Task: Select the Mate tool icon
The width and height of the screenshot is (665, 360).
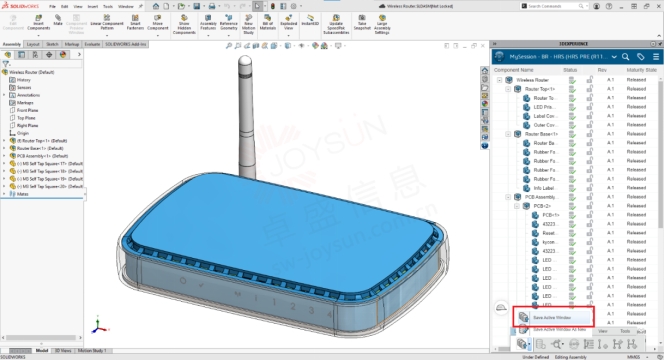Action: point(58,20)
